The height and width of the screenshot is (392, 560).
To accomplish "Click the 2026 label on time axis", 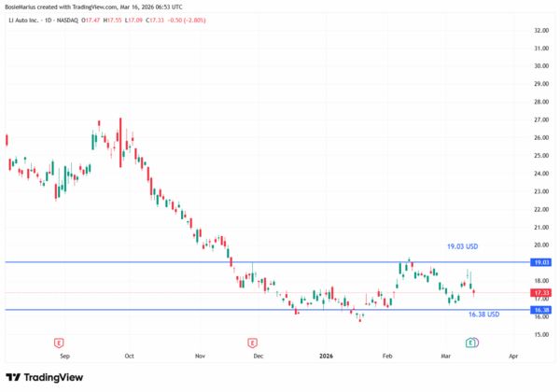I will pos(326,356).
